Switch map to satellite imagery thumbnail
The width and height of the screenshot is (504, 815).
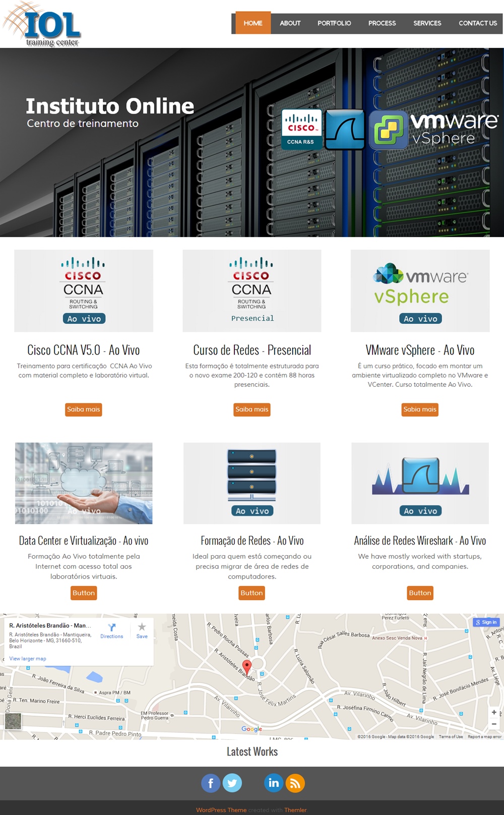pyautogui.click(x=13, y=721)
